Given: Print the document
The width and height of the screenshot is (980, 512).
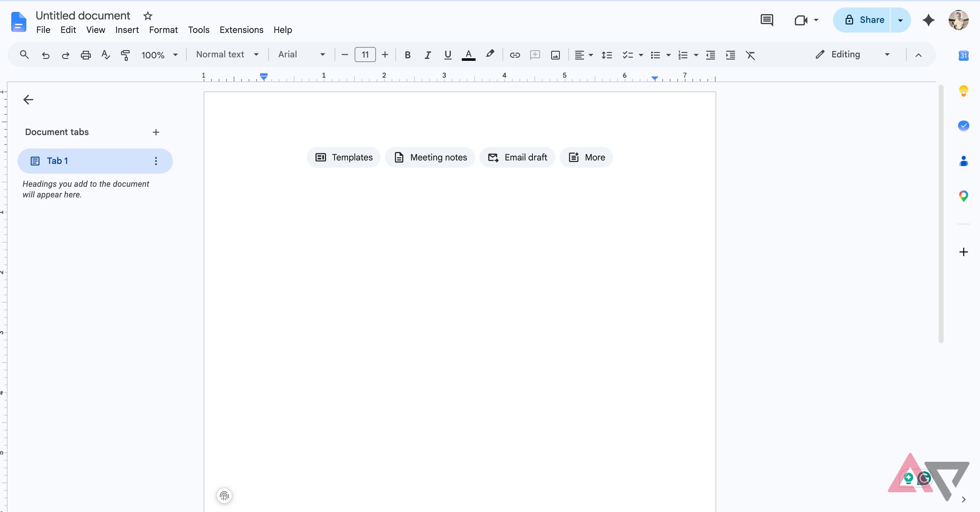Looking at the screenshot, I should 86,55.
